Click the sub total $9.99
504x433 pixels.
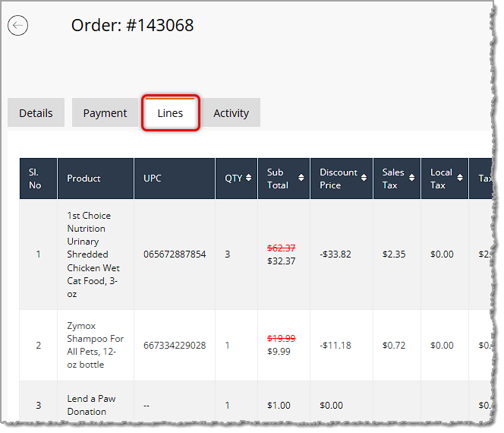tap(279, 351)
